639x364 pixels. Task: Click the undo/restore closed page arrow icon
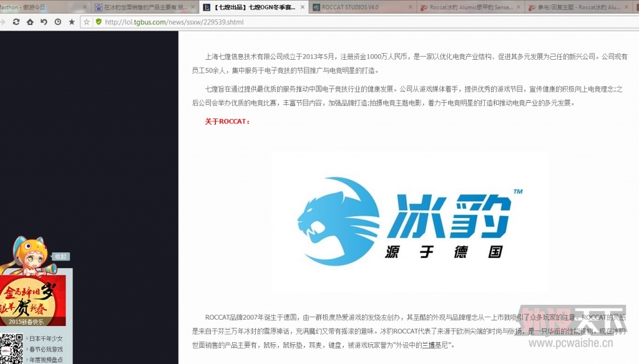[44, 22]
